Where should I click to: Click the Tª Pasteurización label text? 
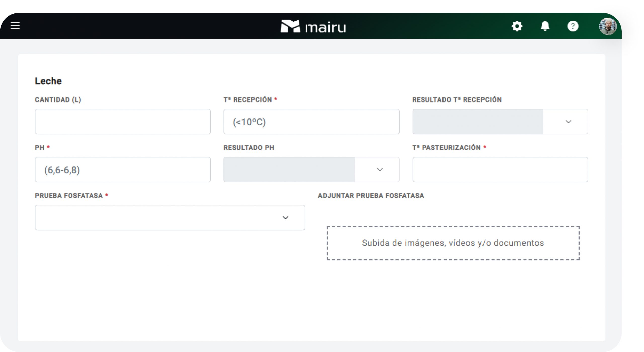click(x=447, y=148)
